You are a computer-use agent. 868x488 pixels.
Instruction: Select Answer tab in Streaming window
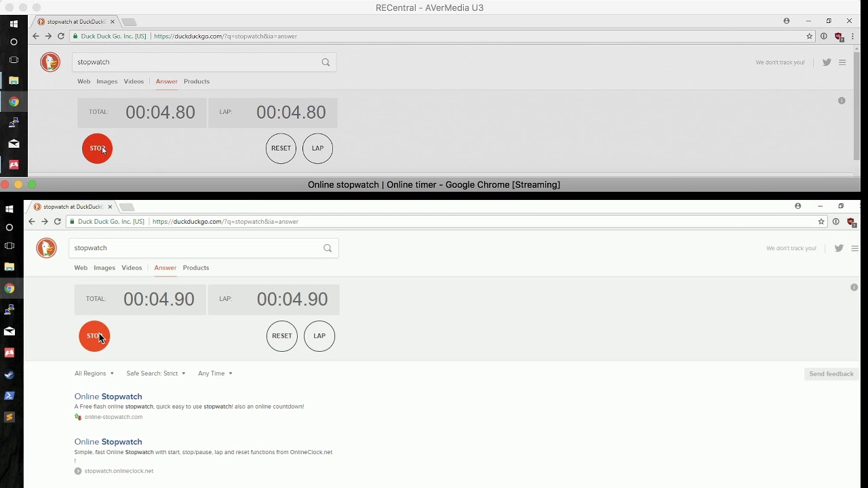165,268
